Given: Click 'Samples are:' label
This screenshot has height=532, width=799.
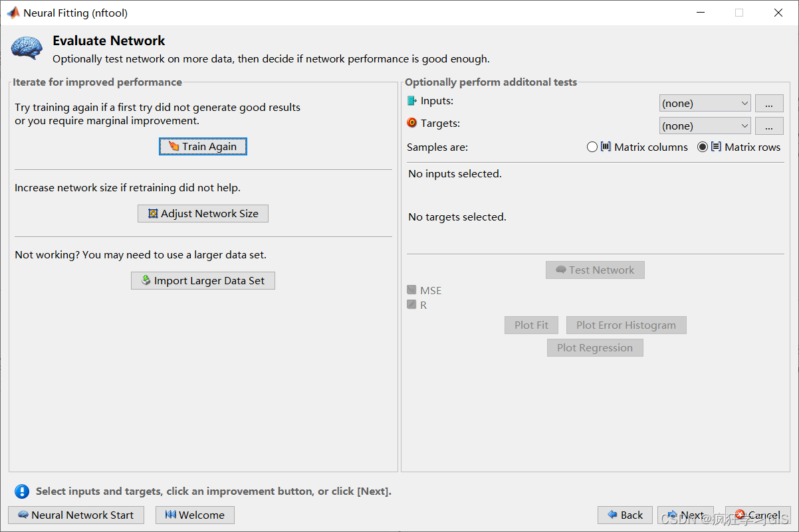Looking at the screenshot, I should [x=437, y=147].
